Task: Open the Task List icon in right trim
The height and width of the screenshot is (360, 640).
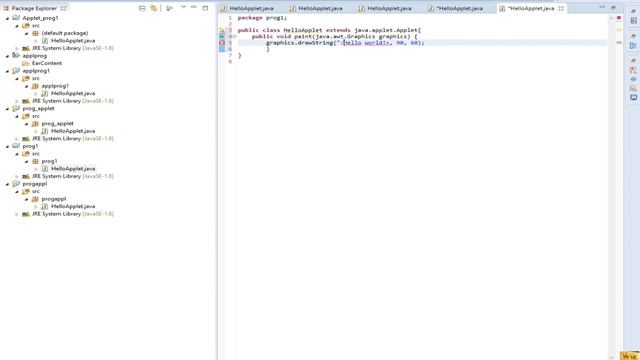Action: click(x=633, y=21)
